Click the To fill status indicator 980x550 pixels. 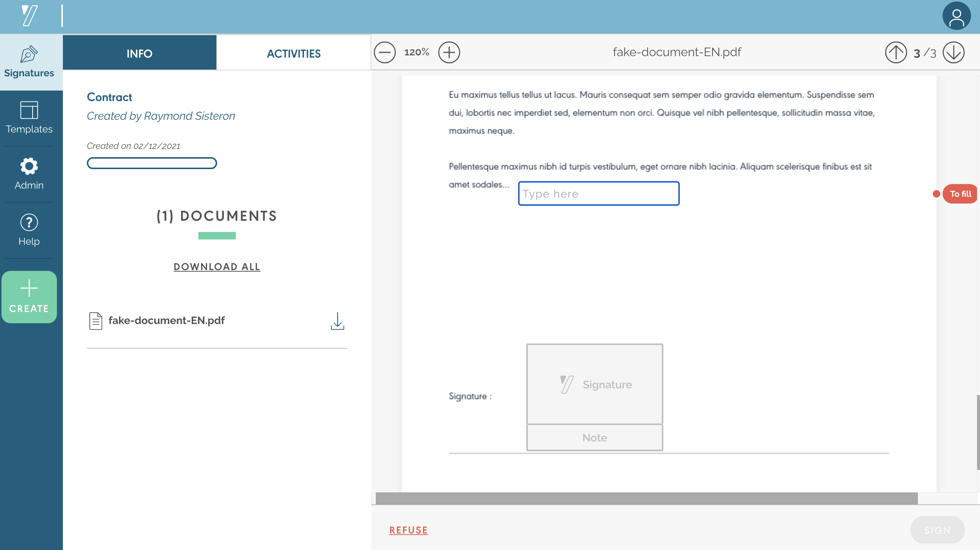956,194
